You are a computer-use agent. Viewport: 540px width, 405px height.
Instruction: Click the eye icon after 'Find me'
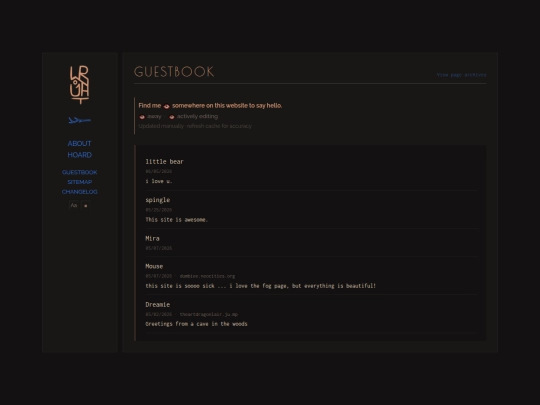[166, 106]
